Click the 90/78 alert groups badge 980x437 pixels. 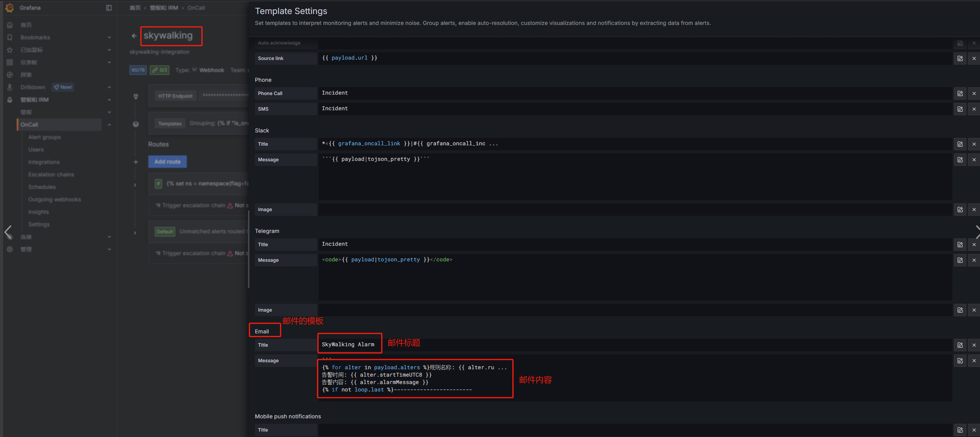point(138,70)
